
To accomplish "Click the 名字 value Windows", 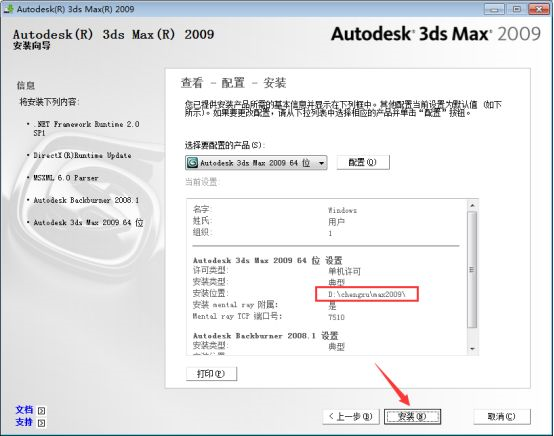I will tap(342, 211).
